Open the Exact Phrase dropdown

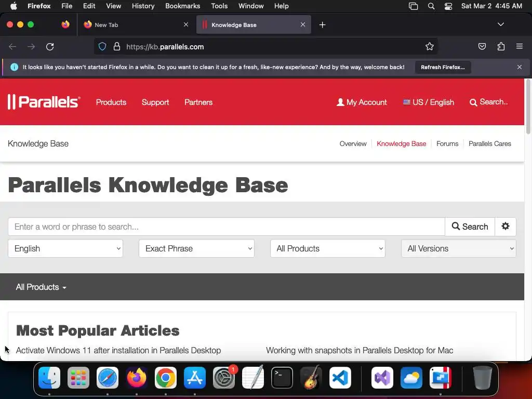(x=196, y=248)
